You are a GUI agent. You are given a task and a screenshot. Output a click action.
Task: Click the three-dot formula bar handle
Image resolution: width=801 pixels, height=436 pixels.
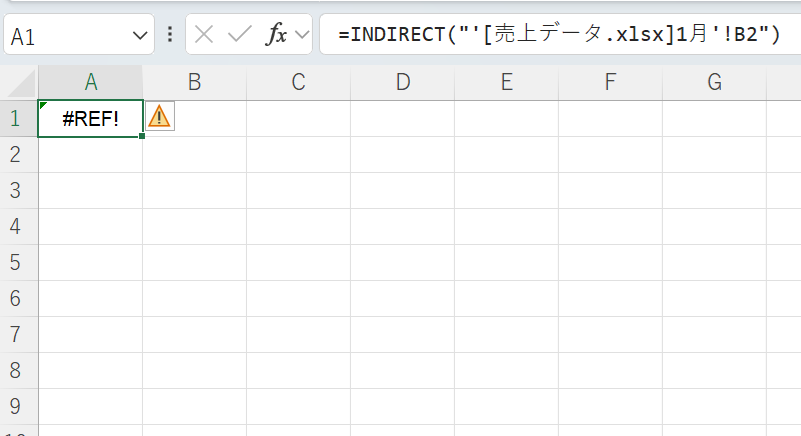pyautogui.click(x=170, y=35)
